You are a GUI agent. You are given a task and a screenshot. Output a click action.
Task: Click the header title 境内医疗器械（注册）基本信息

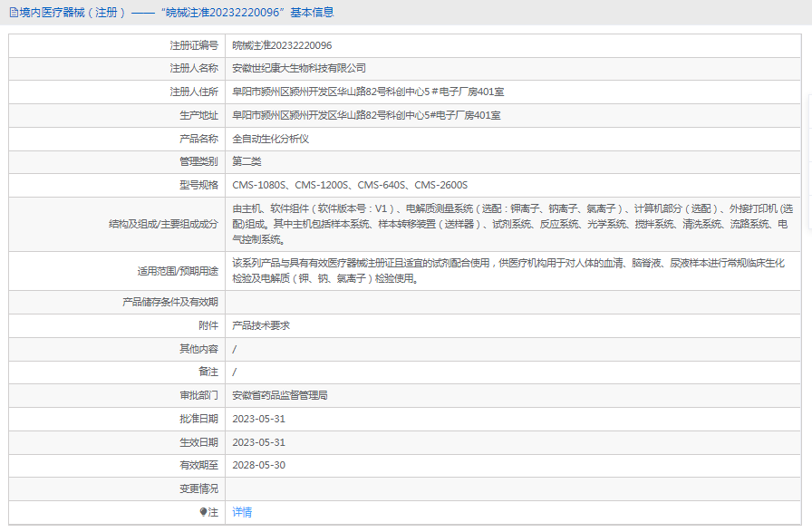(x=176, y=13)
